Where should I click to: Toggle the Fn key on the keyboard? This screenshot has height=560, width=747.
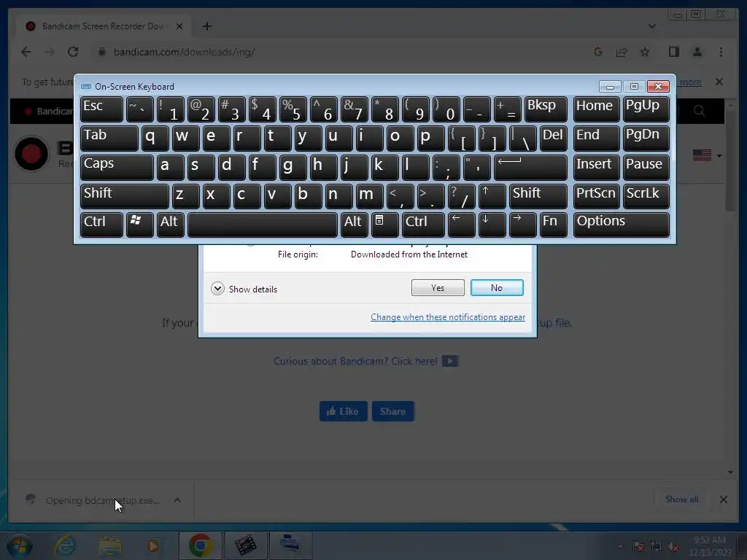[553, 225]
